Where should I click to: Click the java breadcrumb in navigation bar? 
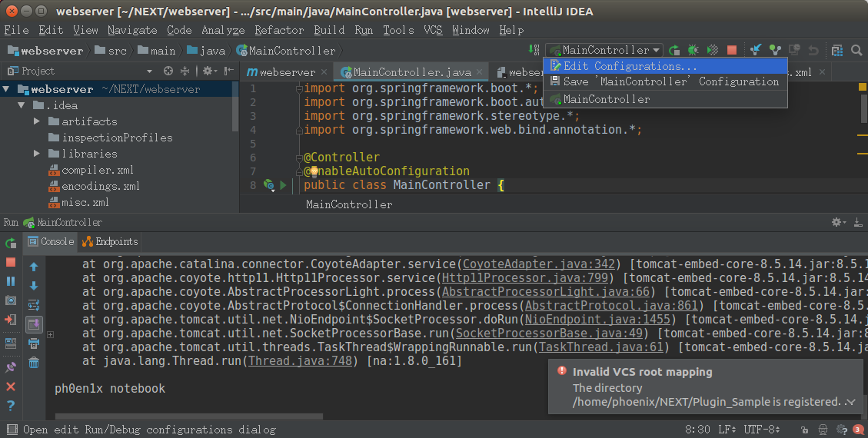(206, 51)
